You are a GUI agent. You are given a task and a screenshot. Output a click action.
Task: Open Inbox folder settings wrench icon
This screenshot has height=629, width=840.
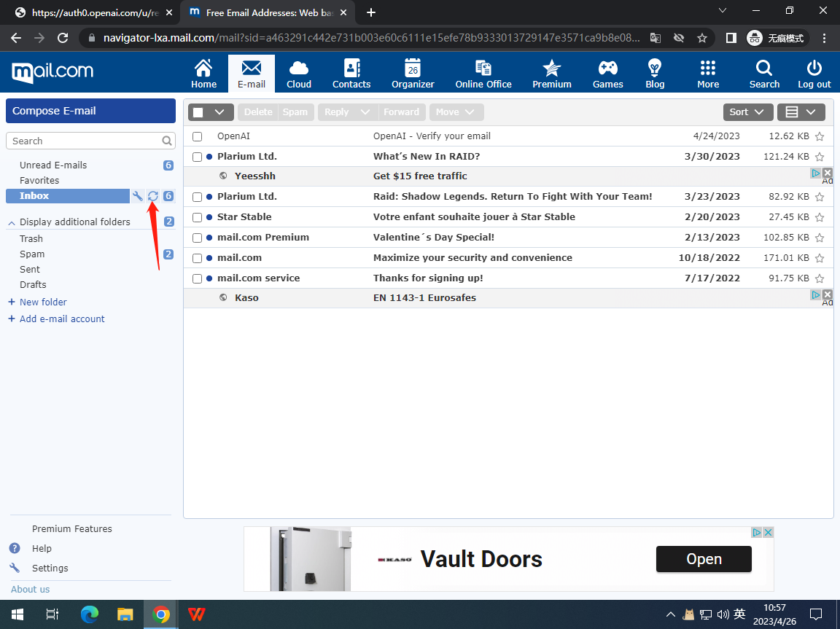pos(137,196)
